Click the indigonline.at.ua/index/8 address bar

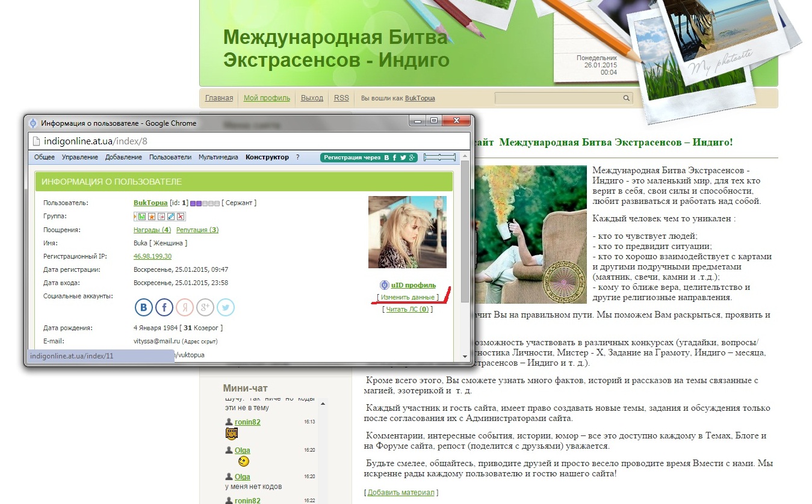pyautogui.click(x=249, y=141)
